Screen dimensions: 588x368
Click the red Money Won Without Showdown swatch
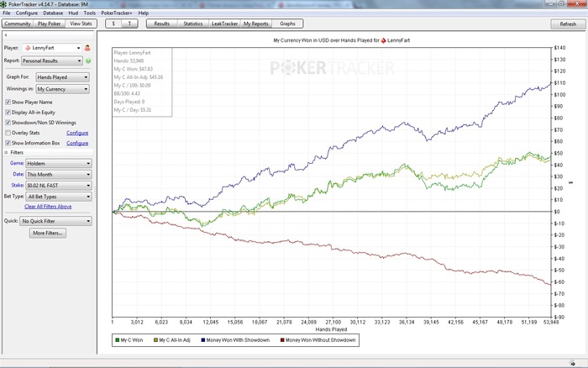point(282,340)
